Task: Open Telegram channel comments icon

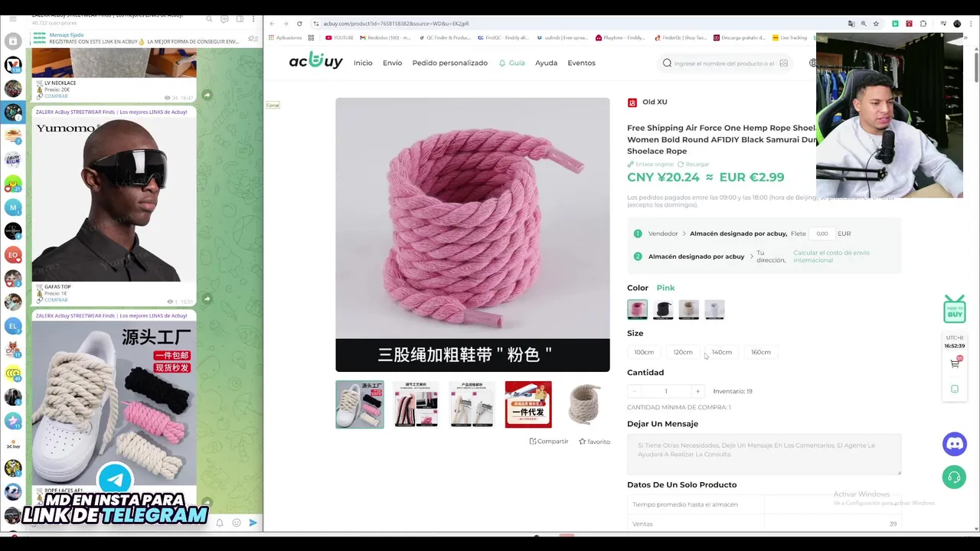Action: 224,19
